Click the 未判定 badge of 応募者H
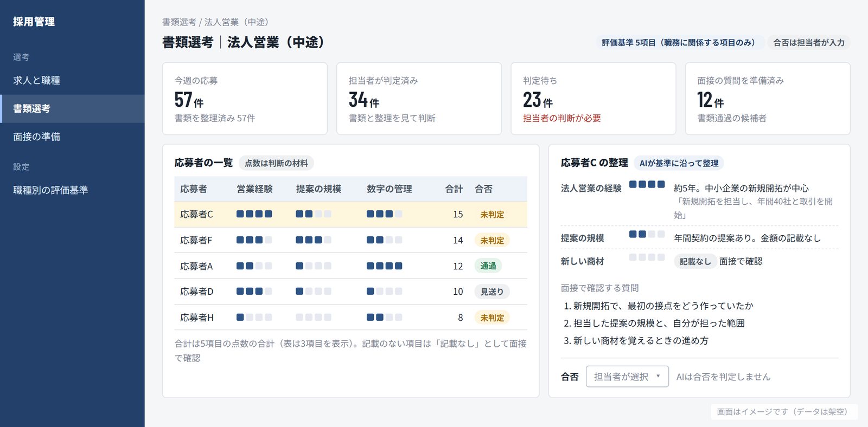The width and height of the screenshot is (868, 427). (492, 318)
